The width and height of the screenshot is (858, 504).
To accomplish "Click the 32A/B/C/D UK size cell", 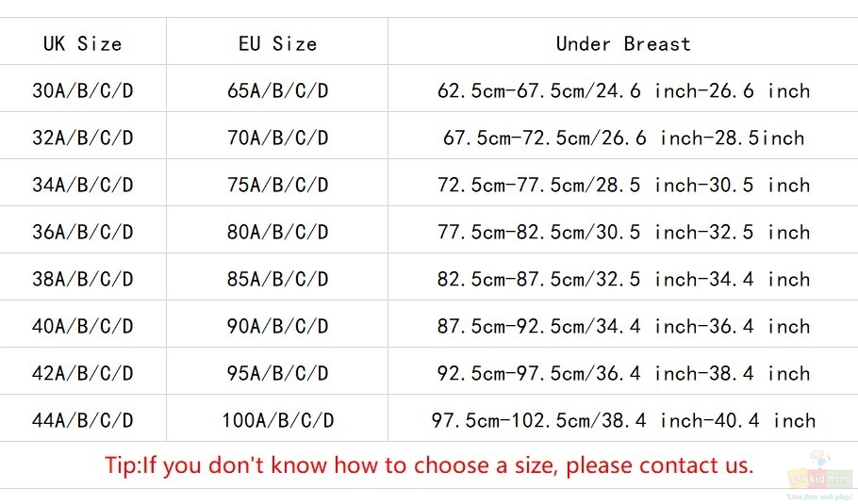I will click(83, 138).
